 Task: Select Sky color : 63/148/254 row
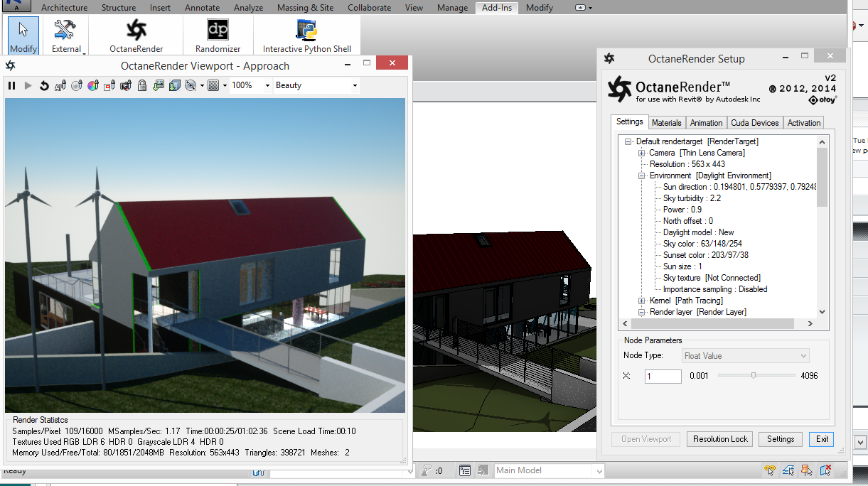(x=702, y=244)
